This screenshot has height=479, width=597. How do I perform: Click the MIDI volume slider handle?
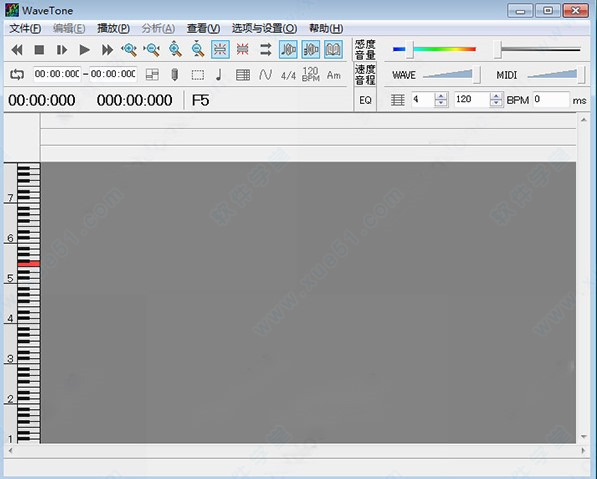tap(581, 75)
